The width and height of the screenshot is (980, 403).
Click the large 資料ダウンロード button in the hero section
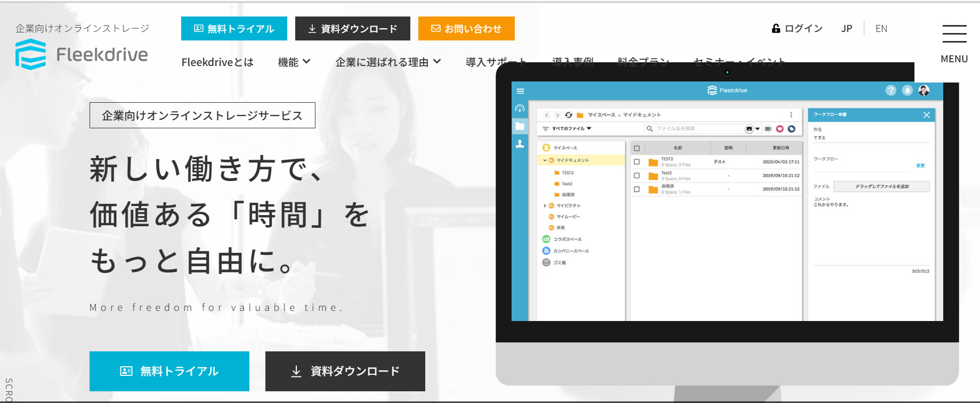345,371
